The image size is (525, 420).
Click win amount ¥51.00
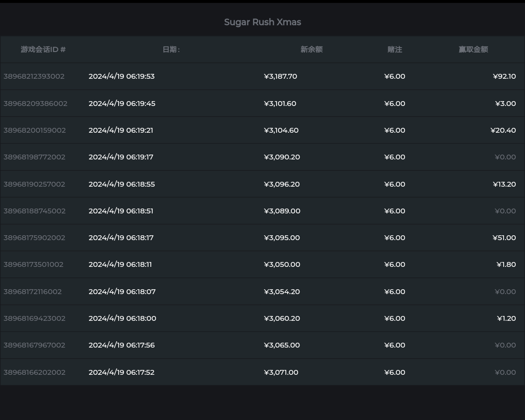point(504,238)
